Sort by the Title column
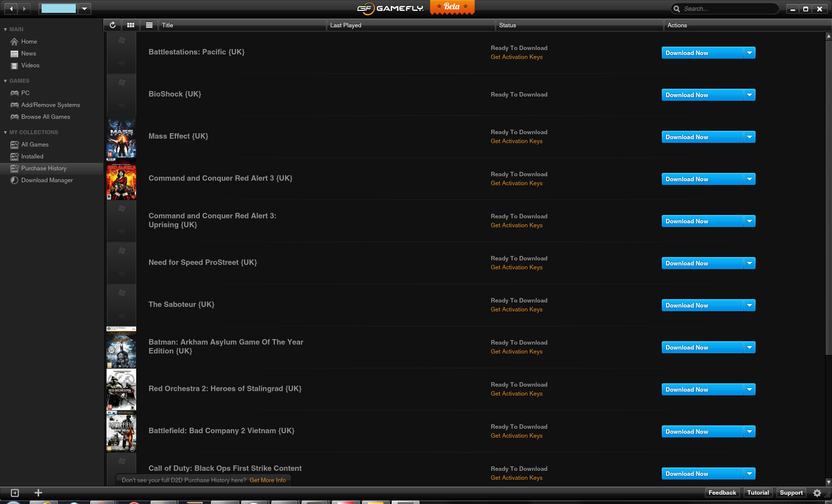The width and height of the screenshot is (832, 504). [x=242, y=25]
